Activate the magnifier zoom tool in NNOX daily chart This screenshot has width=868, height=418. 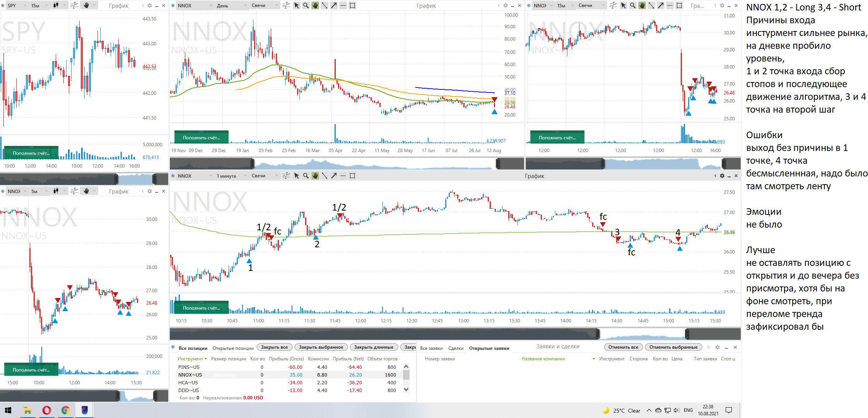coord(306,5)
